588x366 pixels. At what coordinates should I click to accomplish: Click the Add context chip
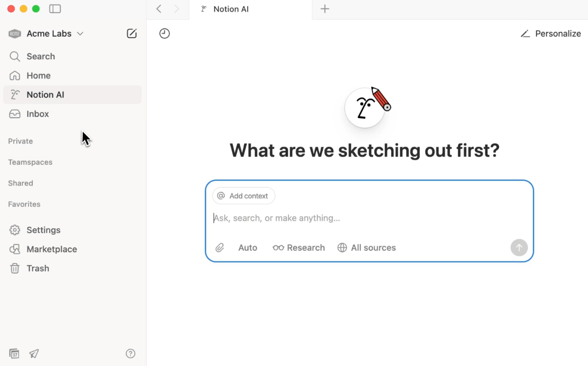pos(243,196)
